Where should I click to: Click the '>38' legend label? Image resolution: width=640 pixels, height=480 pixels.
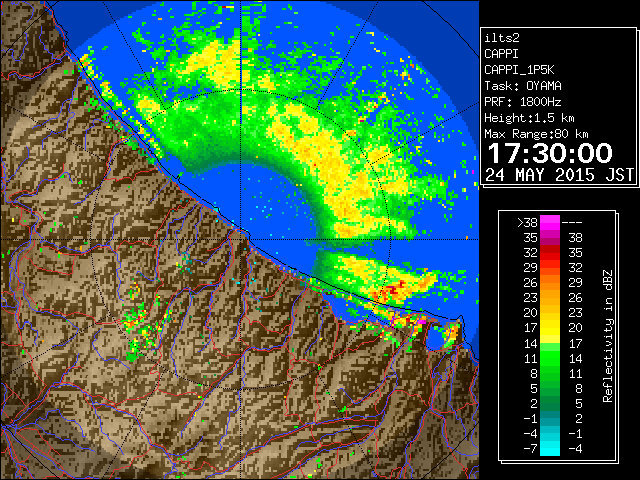pos(527,223)
